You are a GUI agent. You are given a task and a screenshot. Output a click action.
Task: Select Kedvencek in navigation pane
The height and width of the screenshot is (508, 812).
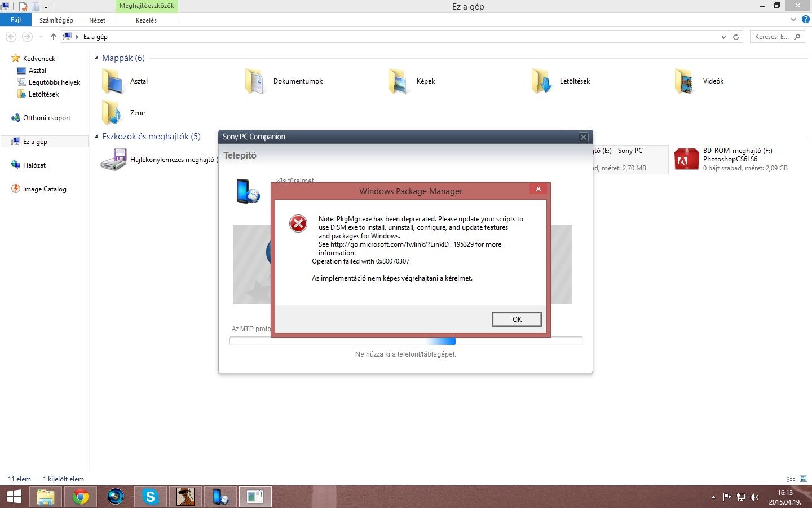[39, 58]
